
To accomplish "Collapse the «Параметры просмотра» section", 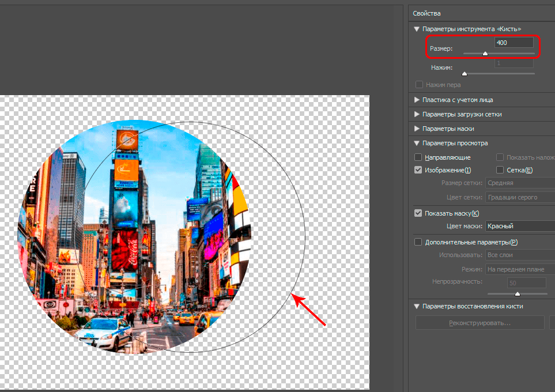I will point(417,143).
